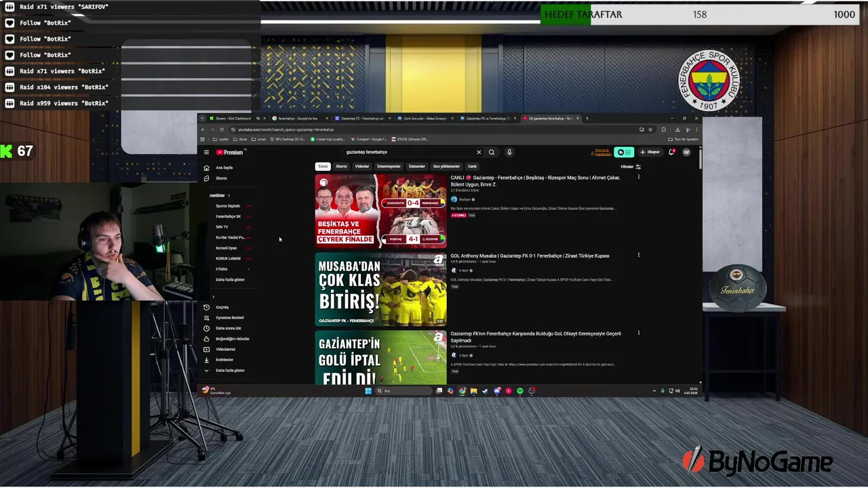Open the account avatar menu
The width and height of the screenshot is (868, 488).
click(x=686, y=152)
